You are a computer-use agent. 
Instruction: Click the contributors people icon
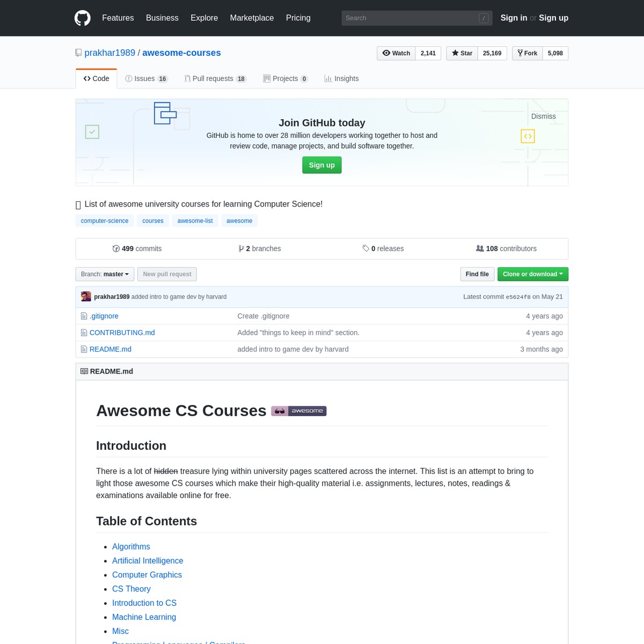[480, 248]
